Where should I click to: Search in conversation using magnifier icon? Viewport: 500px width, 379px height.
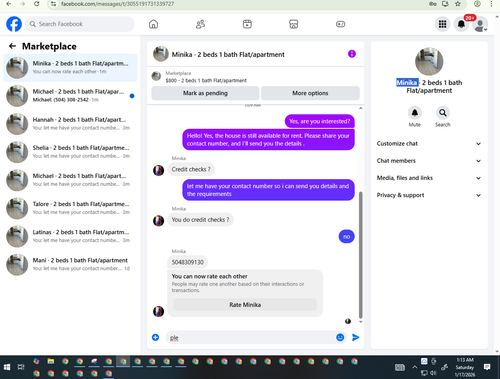tap(443, 113)
